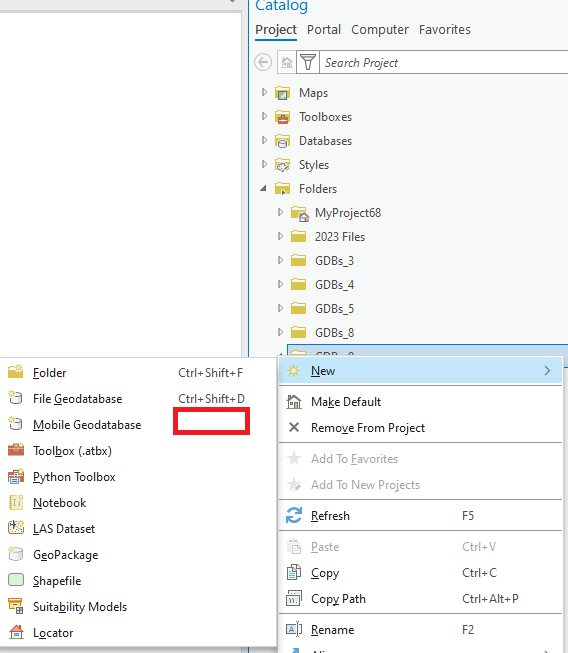The height and width of the screenshot is (653, 568).
Task: Click the File Geodatabase icon
Action: (16, 398)
